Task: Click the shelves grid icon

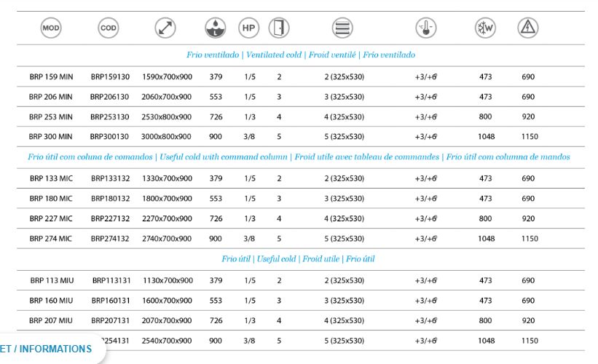Action: 342,28
